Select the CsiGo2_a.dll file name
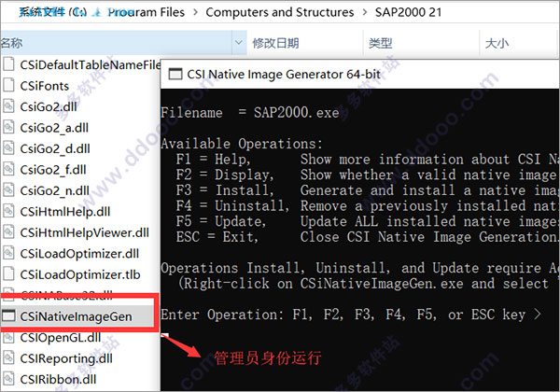The image size is (560, 392). pos(54,128)
